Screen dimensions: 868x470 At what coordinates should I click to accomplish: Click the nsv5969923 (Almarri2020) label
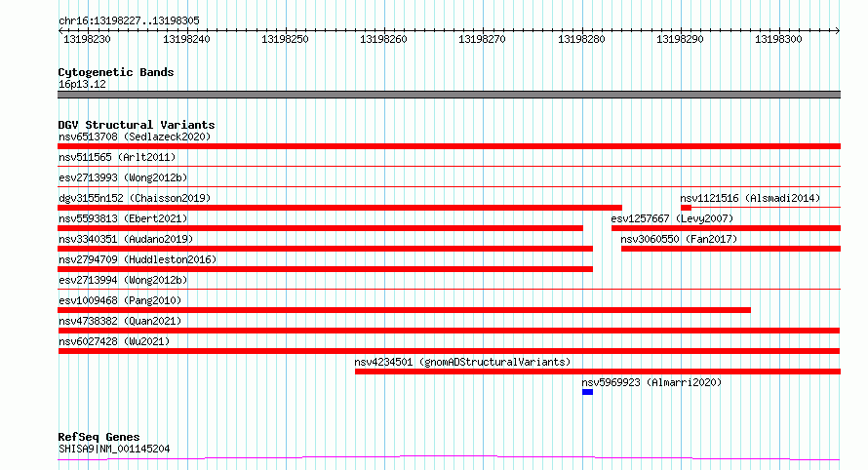coord(651,382)
